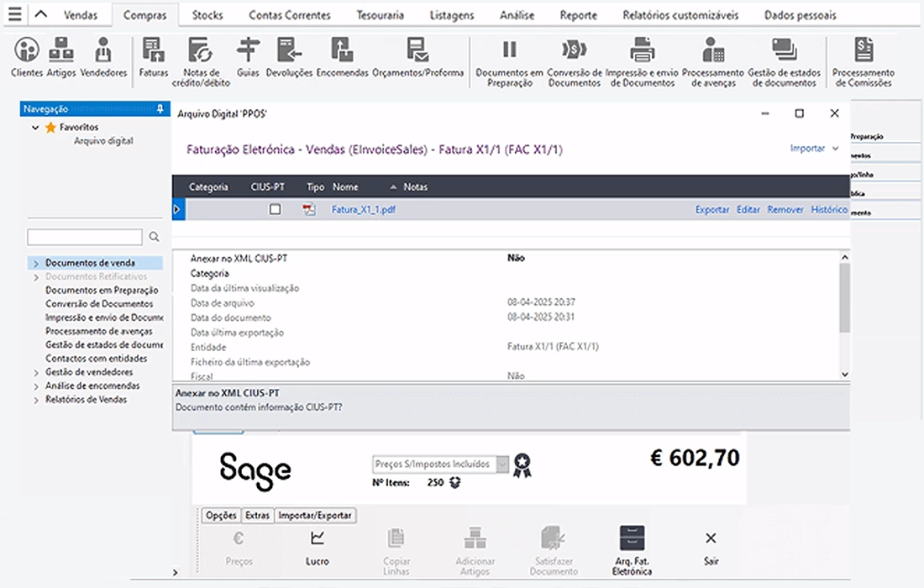Expand Análise de encomendas tree node
The width and height of the screenshot is (924, 588).
pos(36,386)
